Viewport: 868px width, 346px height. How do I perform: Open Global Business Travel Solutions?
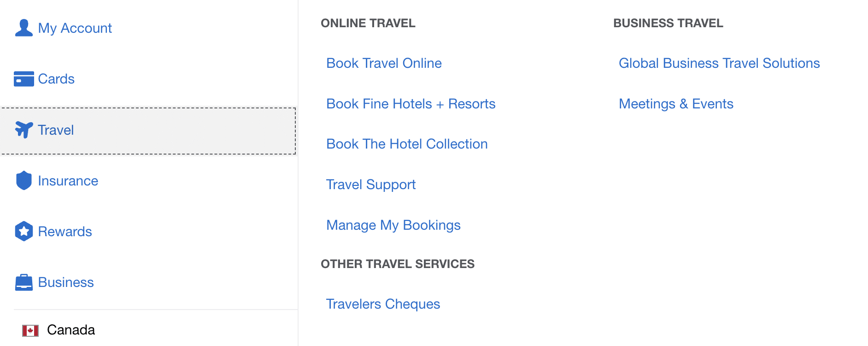719,63
